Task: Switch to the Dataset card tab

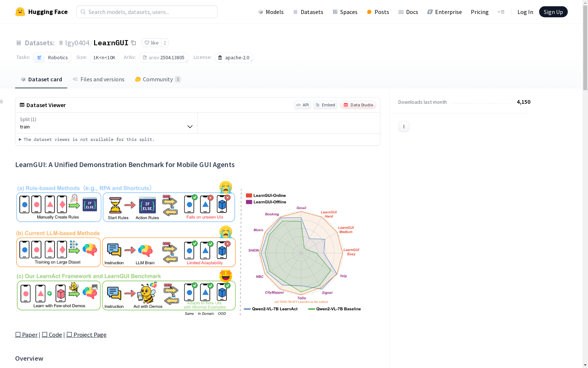Action: point(41,79)
